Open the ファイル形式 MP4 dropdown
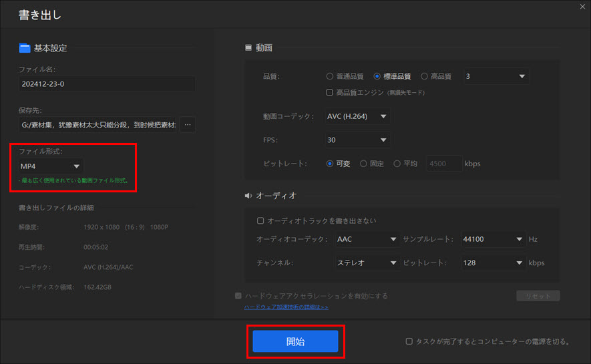The image size is (591, 364). click(51, 166)
